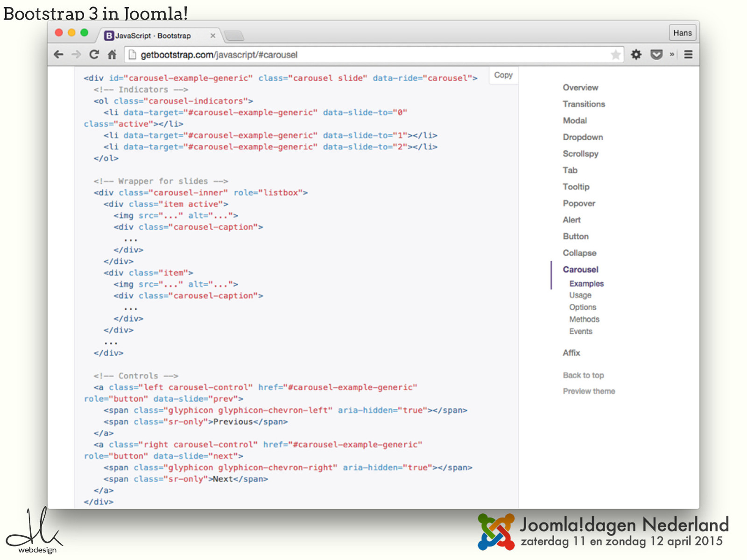747x560 pixels.
Task: Go to Carousel Usage subsection
Action: point(580,295)
